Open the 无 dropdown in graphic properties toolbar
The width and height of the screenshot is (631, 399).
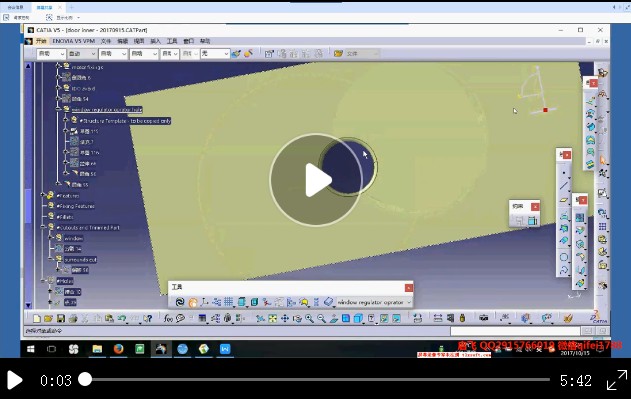coord(215,54)
